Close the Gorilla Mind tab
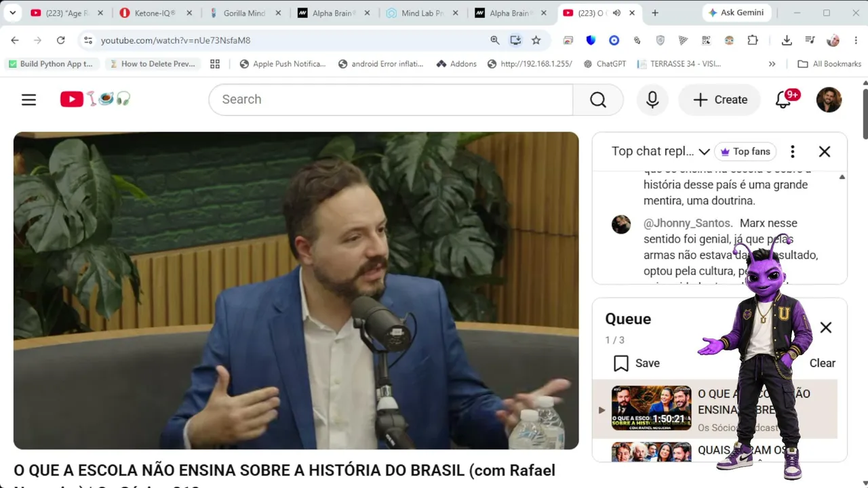Screen dimensions: 868x488 [278, 13]
